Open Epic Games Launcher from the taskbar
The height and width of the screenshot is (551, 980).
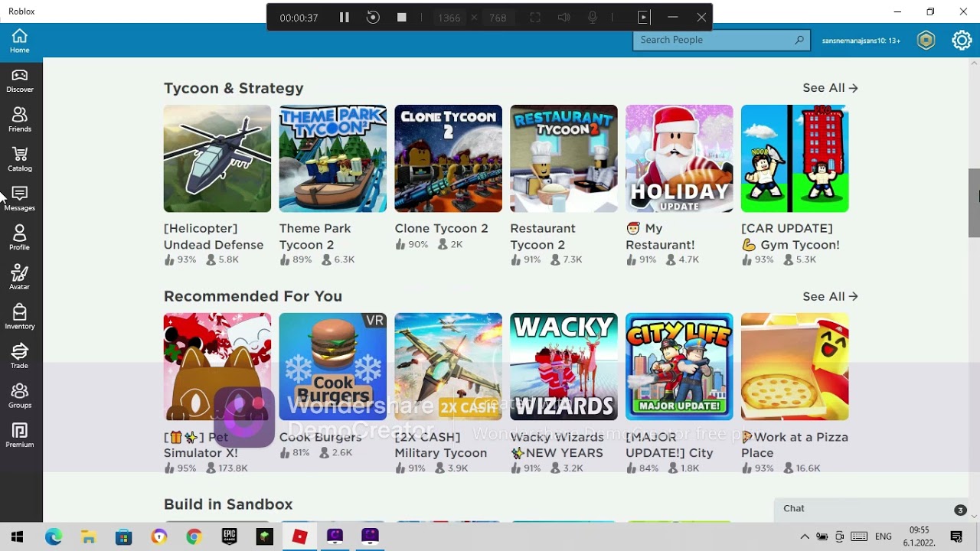coord(230,536)
